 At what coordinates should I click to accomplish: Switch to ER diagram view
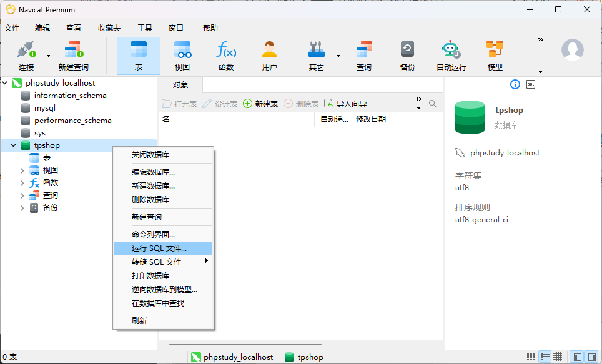pyautogui.click(x=558, y=357)
